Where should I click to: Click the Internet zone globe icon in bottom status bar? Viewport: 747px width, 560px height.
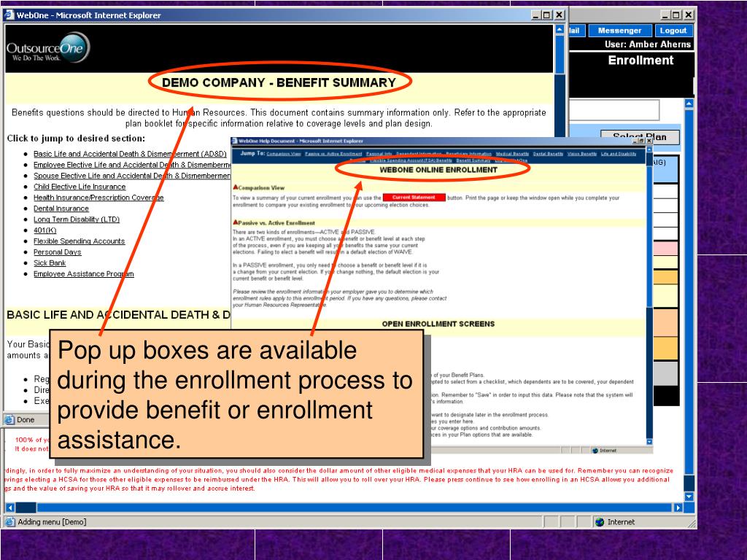click(600, 522)
